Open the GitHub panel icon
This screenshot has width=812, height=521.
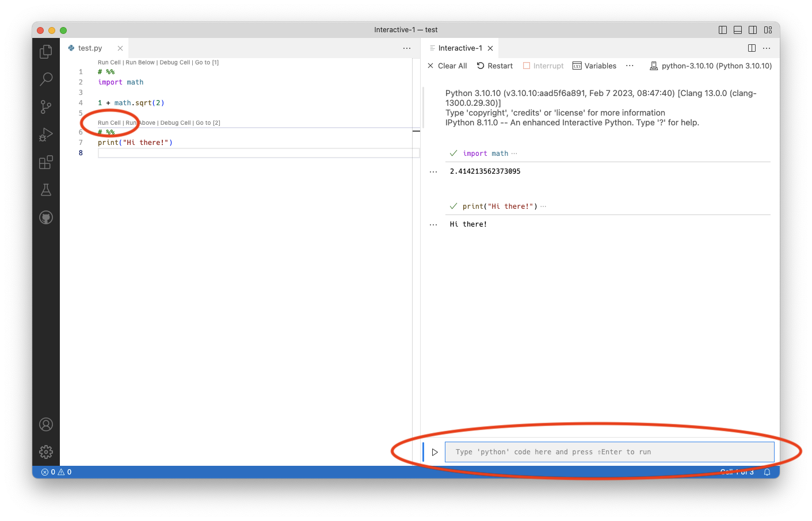click(46, 217)
